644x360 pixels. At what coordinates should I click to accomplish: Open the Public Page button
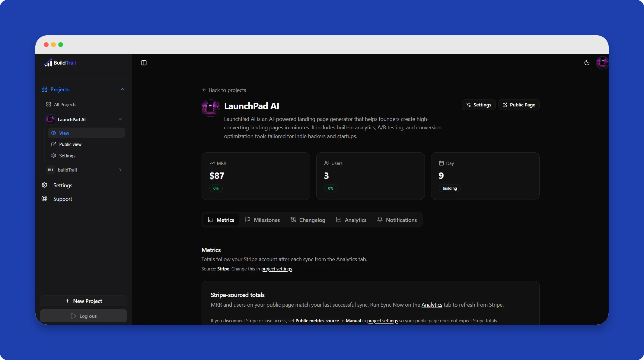point(519,105)
